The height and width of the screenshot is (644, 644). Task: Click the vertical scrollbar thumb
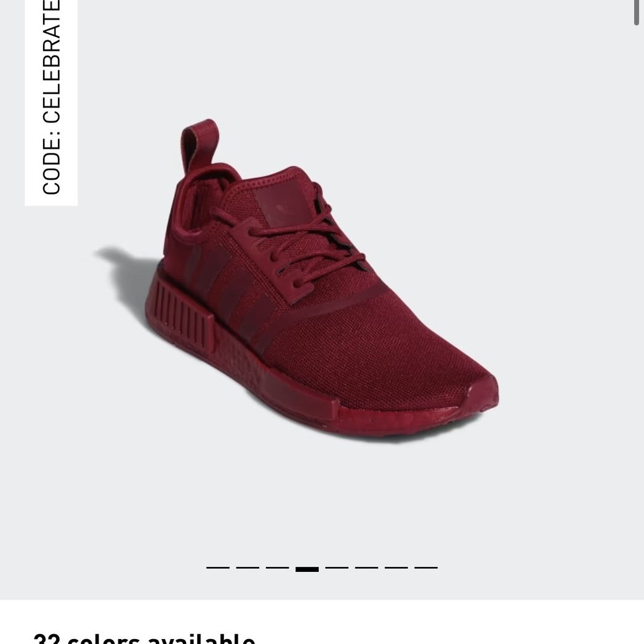click(637, 12)
